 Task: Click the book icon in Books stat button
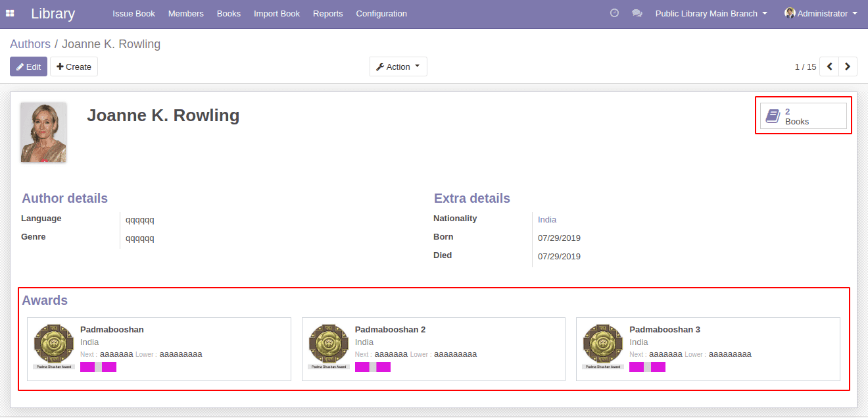coord(773,117)
